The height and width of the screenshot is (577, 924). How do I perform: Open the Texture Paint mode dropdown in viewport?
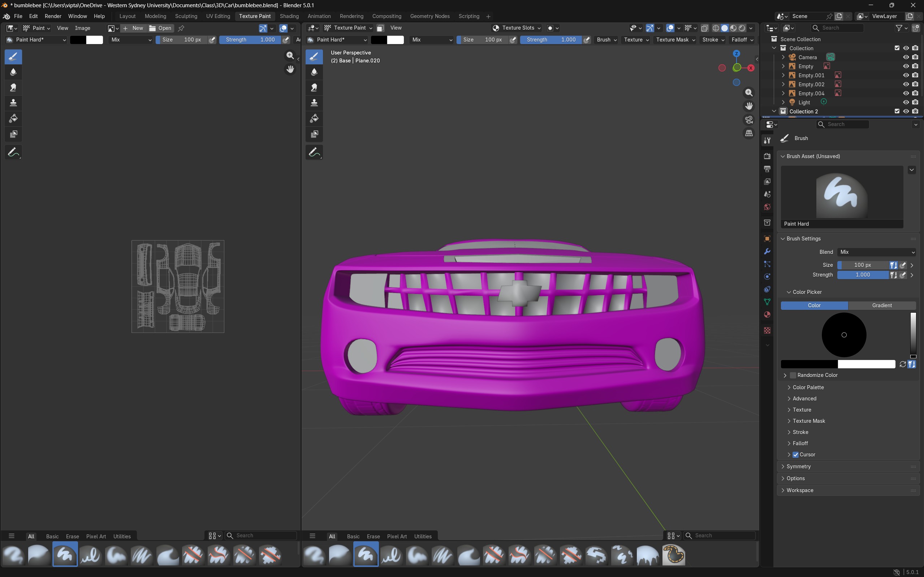(x=348, y=28)
